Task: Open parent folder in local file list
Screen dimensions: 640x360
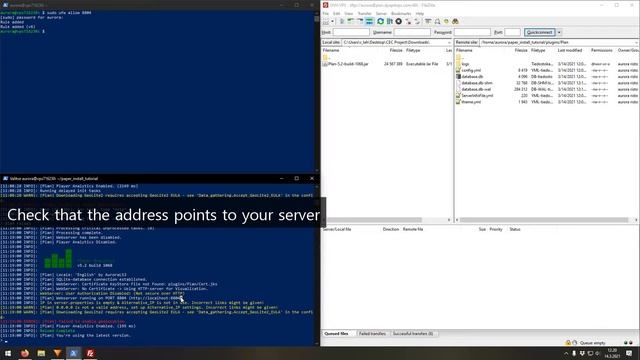Action: (327, 58)
